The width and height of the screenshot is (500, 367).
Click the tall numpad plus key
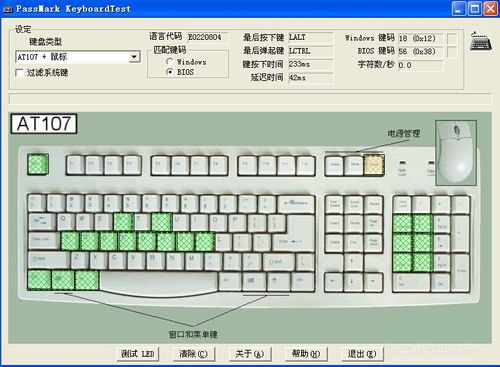pos(461,233)
